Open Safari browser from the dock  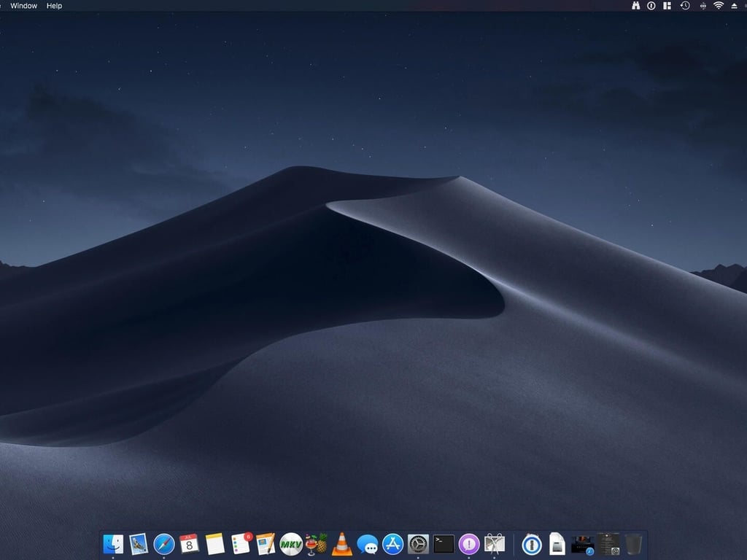pos(164,544)
